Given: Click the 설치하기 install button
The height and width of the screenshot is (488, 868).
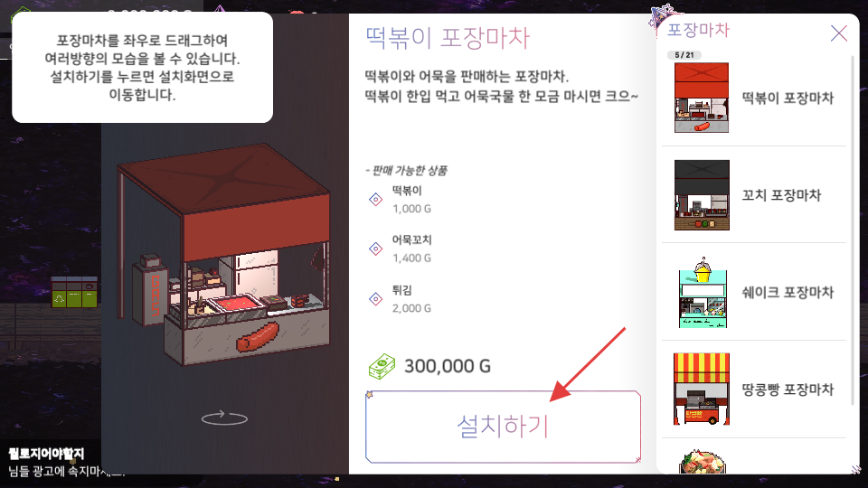Looking at the screenshot, I should click(503, 427).
